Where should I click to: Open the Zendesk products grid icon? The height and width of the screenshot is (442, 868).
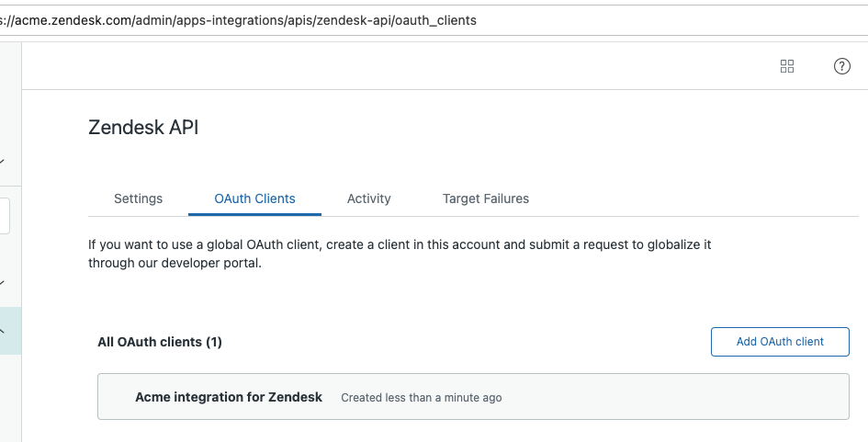(786, 66)
